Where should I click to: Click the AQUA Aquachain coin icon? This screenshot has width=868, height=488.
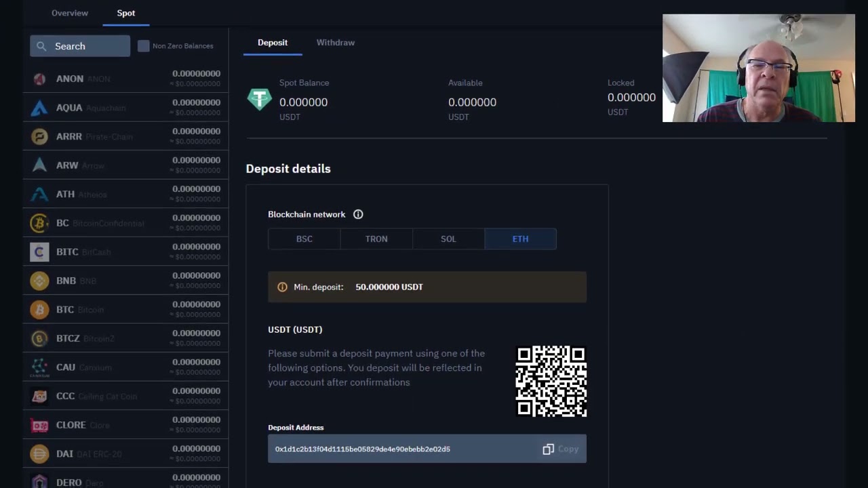tap(39, 108)
